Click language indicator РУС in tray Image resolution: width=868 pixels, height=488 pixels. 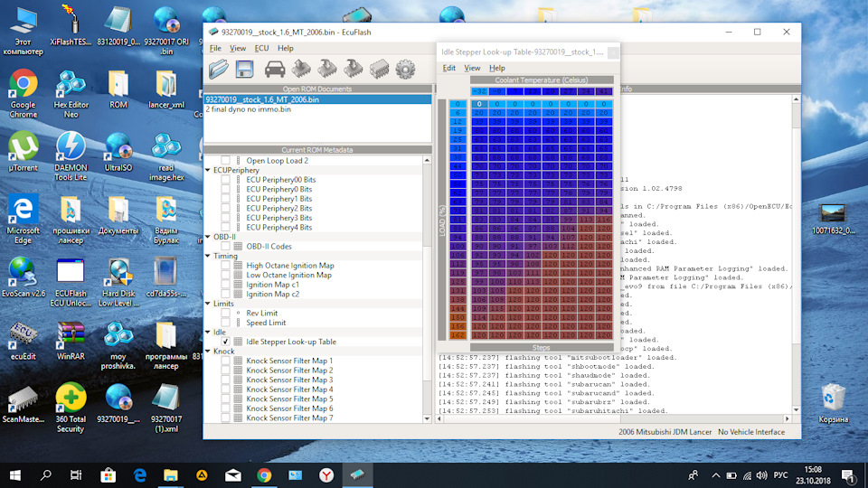tap(780, 475)
